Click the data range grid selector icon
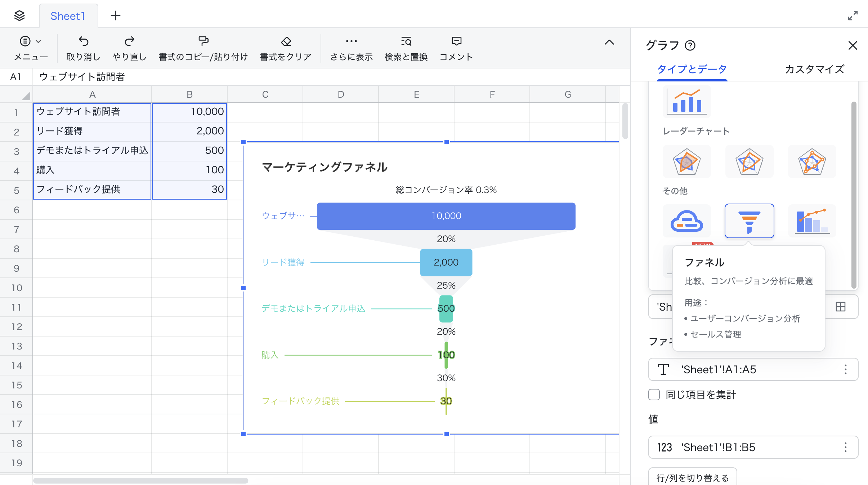Image resolution: width=868 pixels, height=485 pixels. tap(840, 307)
